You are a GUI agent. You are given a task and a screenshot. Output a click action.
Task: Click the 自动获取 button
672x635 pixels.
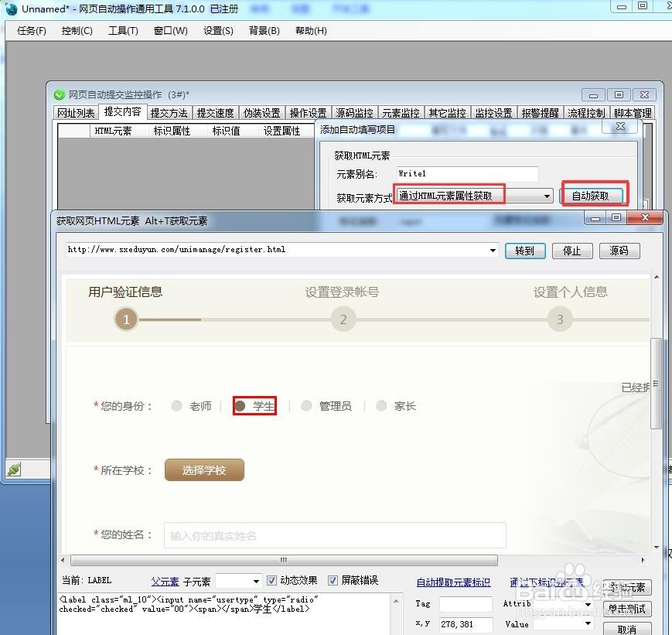pyautogui.click(x=593, y=196)
